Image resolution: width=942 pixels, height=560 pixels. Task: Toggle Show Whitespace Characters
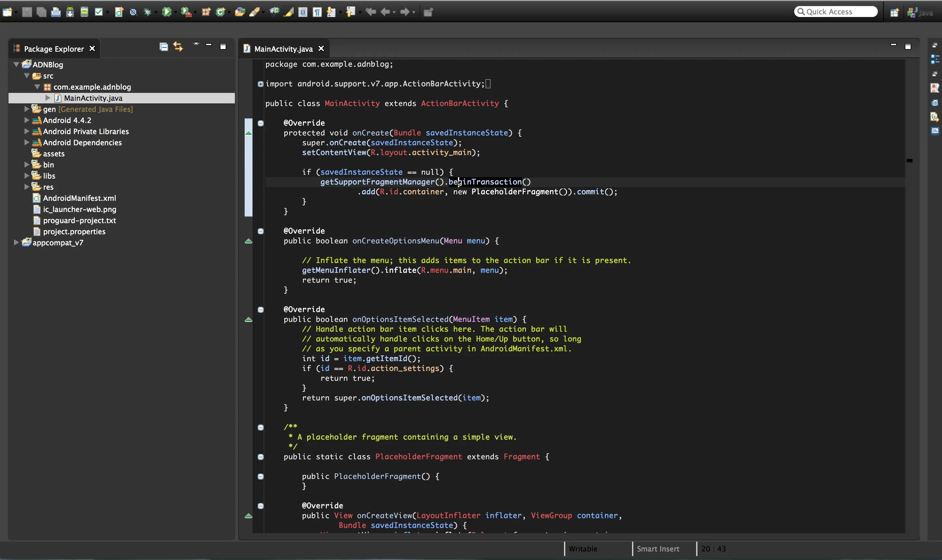[x=317, y=12]
